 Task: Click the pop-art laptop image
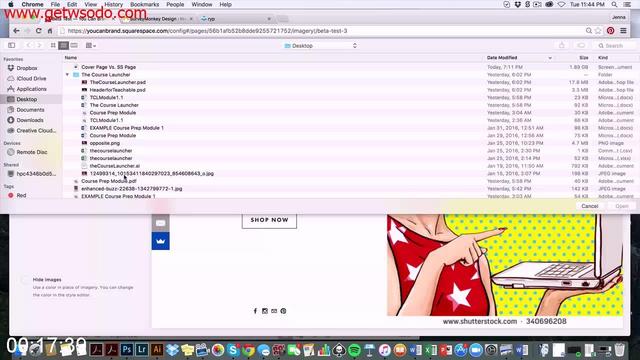point(505,264)
